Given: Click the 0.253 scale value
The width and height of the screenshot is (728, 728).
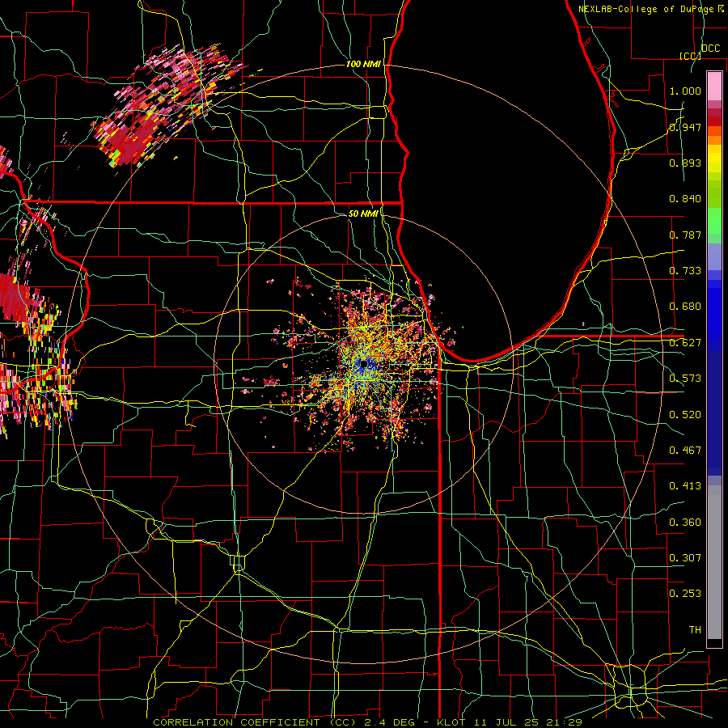Looking at the screenshot, I should click(x=685, y=594).
